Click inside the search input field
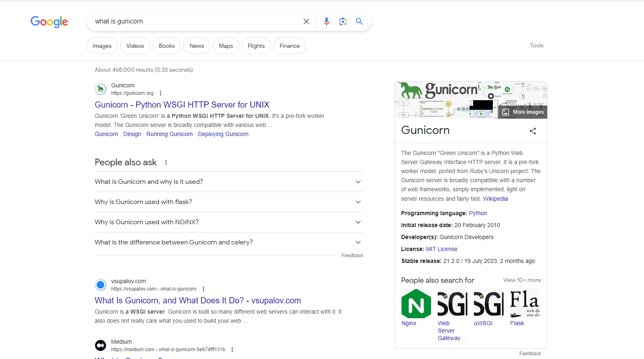644x359 pixels. pos(194,21)
